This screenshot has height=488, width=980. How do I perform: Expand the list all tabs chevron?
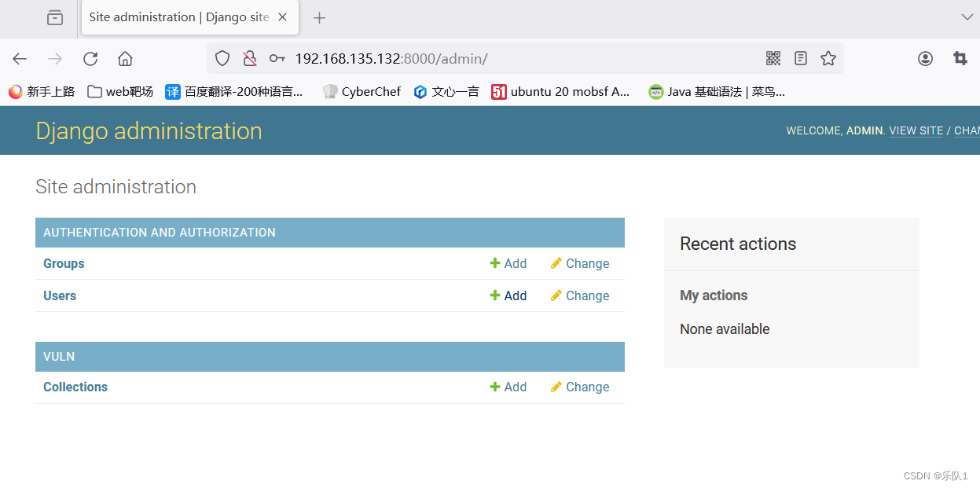click(x=967, y=17)
